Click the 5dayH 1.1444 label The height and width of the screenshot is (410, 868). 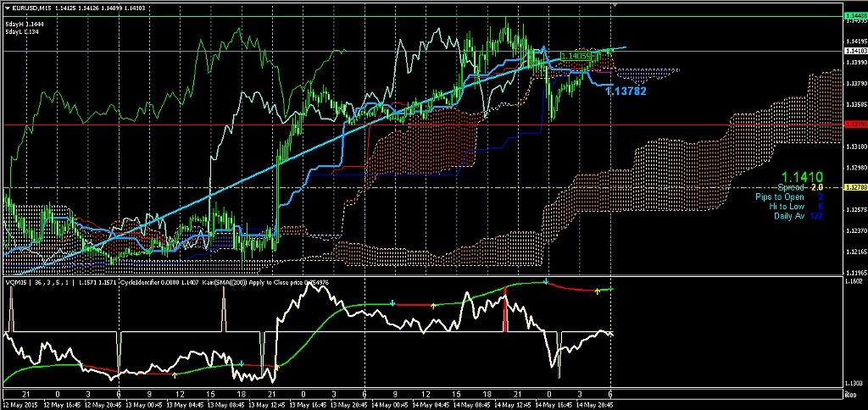25,25
